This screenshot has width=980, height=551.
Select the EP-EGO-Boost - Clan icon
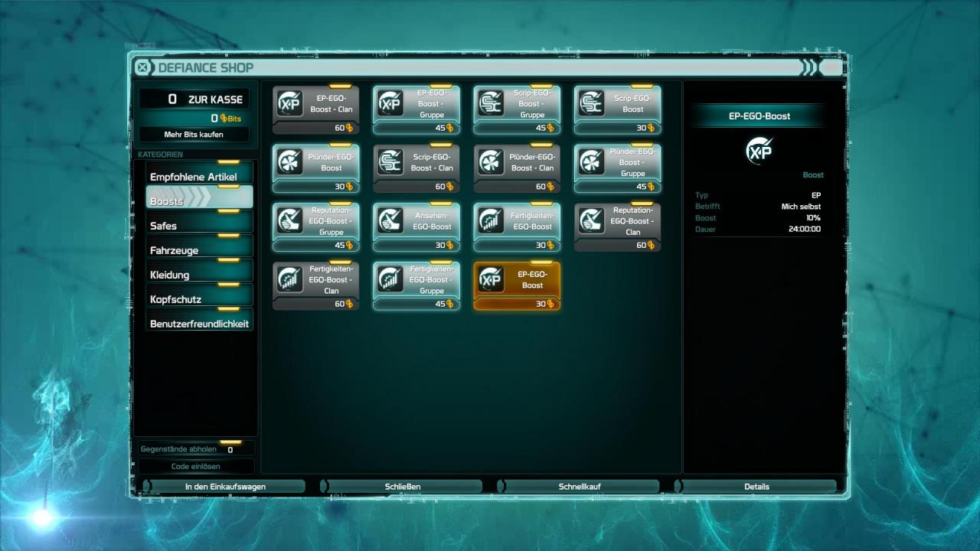(290, 103)
